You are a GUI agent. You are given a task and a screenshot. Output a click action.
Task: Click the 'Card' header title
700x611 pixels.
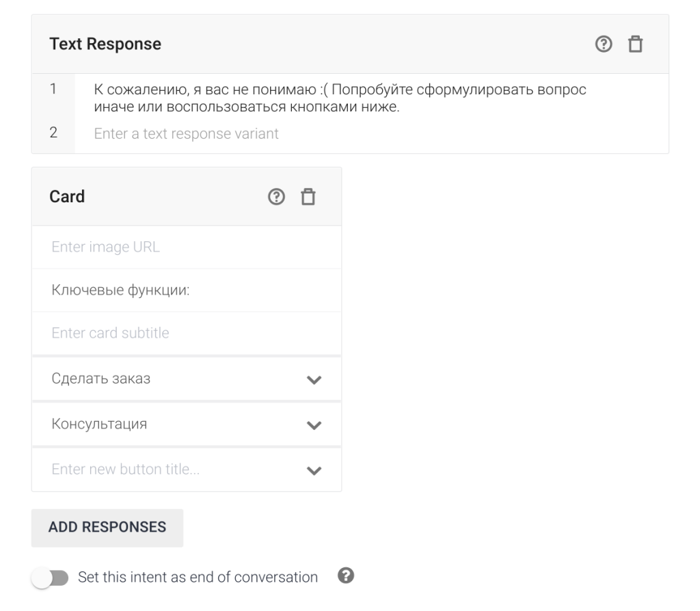coord(67,197)
